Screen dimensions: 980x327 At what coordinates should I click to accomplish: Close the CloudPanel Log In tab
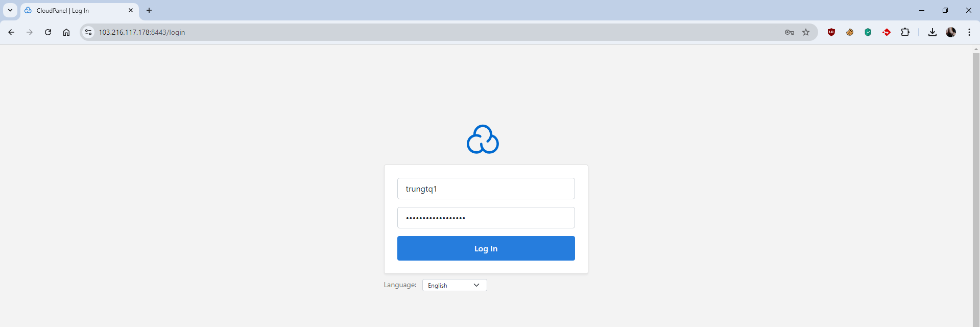[x=131, y=10]
